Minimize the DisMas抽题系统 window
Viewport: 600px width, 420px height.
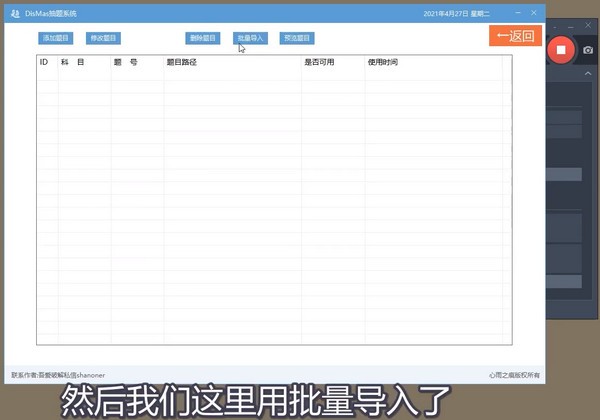(x=518, y=13)
